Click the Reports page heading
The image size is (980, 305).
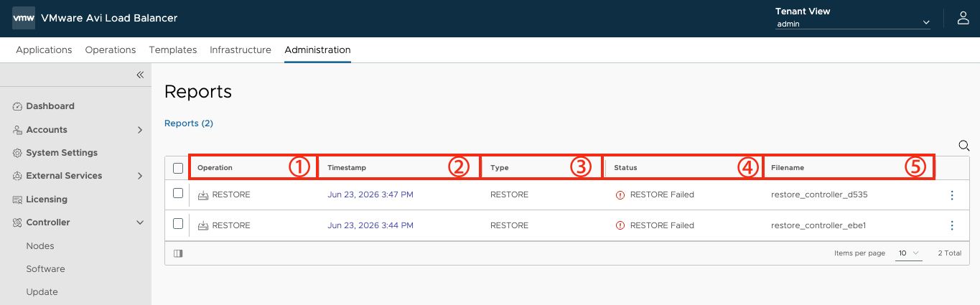[x=198, y=91]
